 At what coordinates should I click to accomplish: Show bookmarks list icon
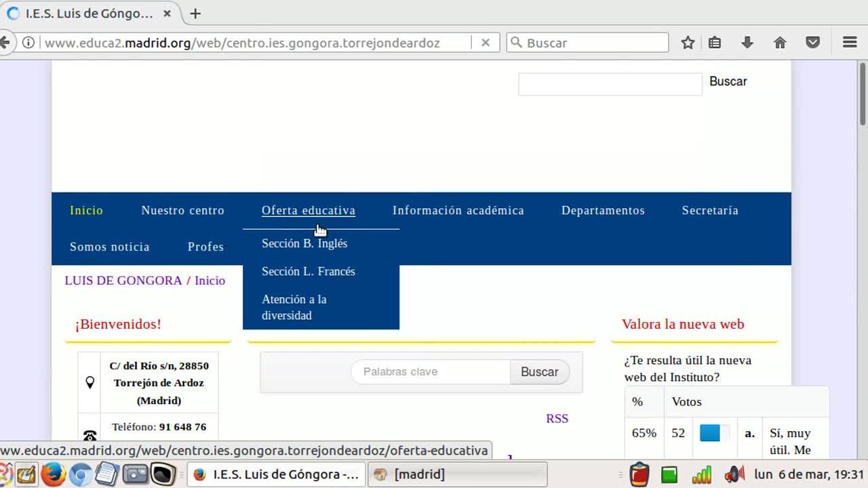[x=715, y=43]
